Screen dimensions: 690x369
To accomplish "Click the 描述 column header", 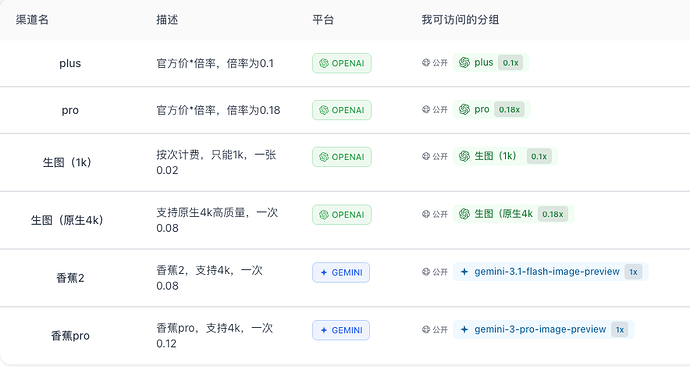I will (167, 20).
